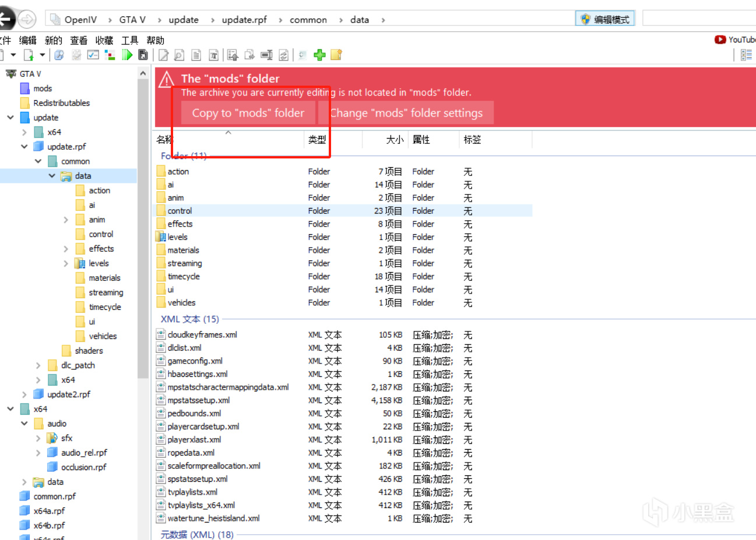
Task: Click Copy to "mods" folder button
Action: pos(248,113)
